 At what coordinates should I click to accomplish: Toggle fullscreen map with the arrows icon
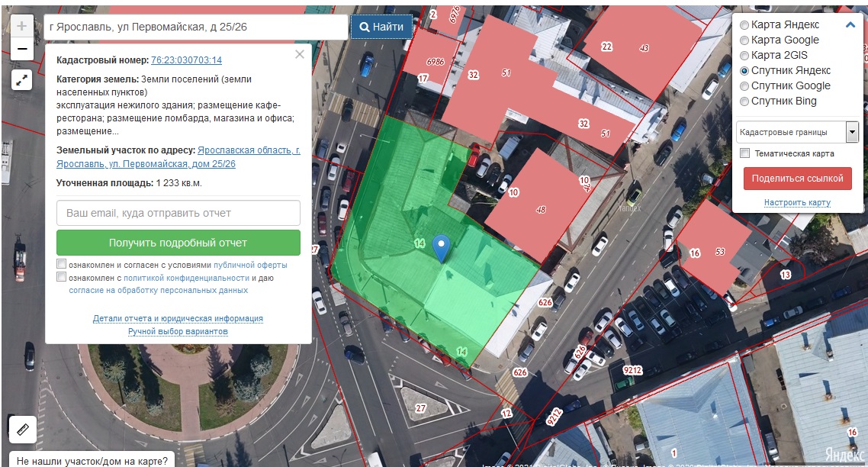pyautogui.click(x=21, y=80)
